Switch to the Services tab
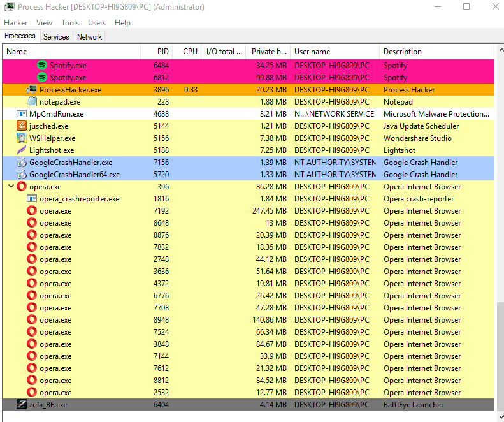The width and height of the screenshot is (504, 422). (x=56, y=37)
